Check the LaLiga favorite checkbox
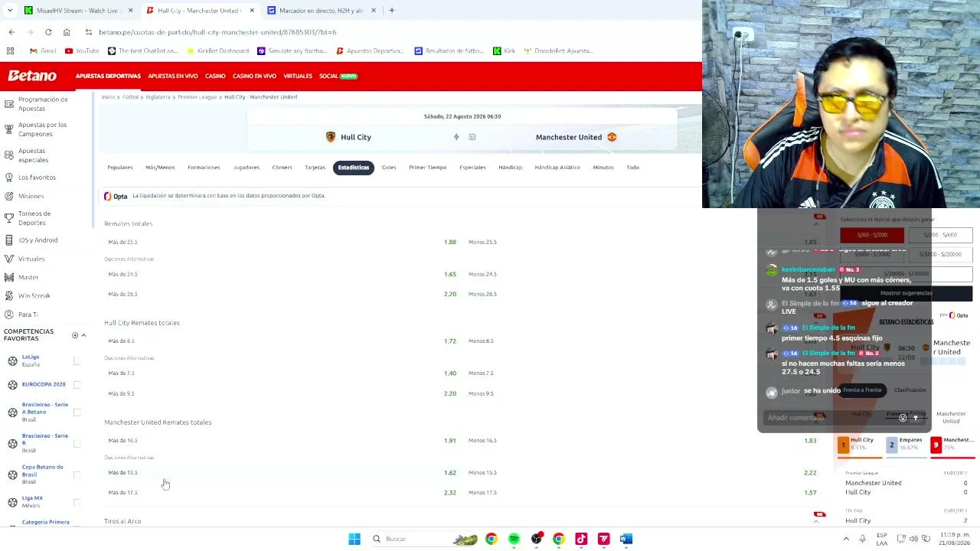 coord(77,360)
